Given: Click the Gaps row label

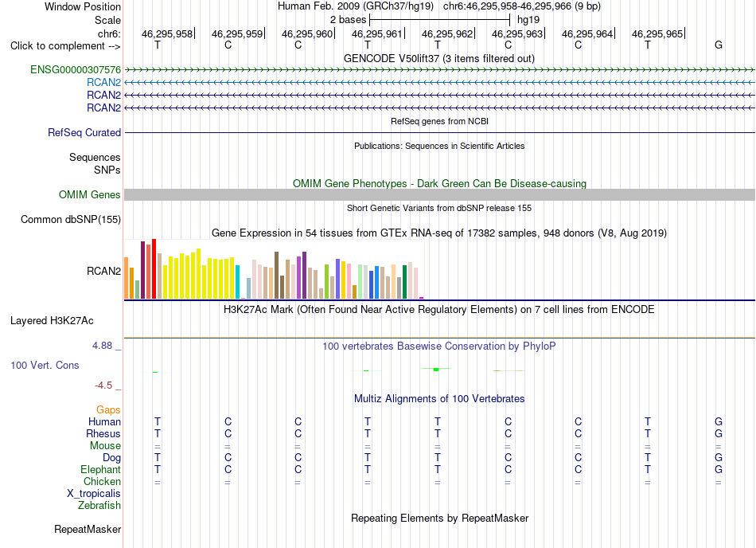Looking at the screenshot, I should [x=108, y=409].
